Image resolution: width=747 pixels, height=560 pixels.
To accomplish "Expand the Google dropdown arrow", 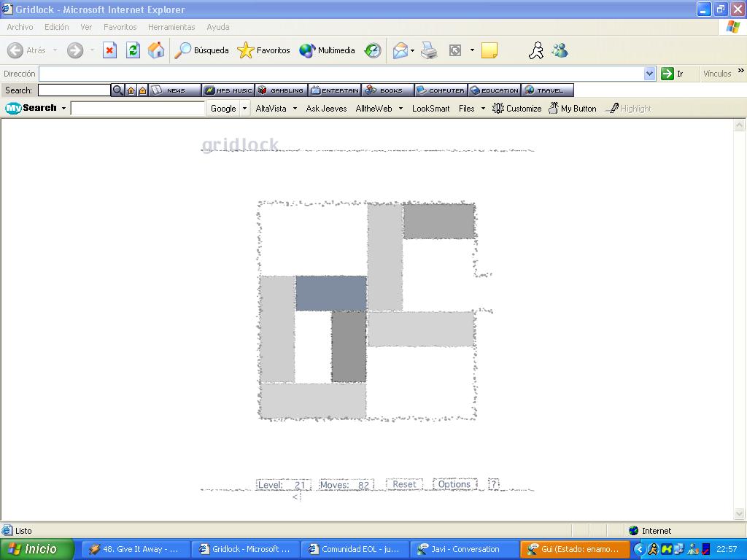I will [x=245, y=108].
